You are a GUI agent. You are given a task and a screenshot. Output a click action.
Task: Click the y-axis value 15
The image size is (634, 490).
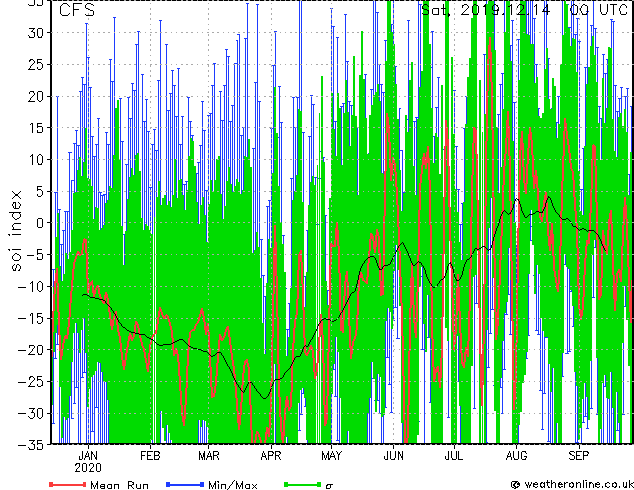[x=36, y=128]
